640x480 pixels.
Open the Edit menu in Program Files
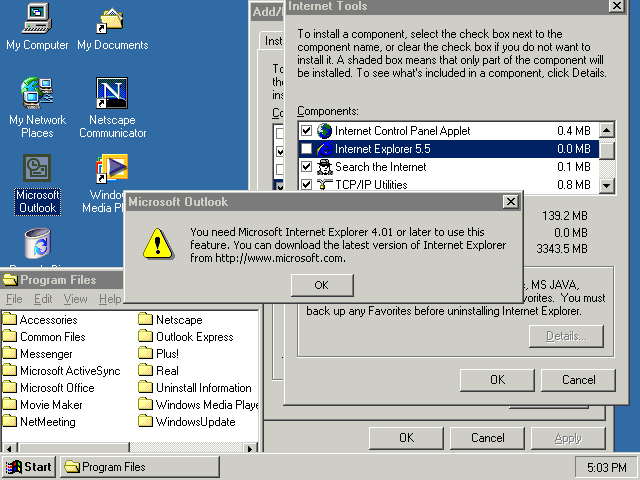tap(43, 299)
